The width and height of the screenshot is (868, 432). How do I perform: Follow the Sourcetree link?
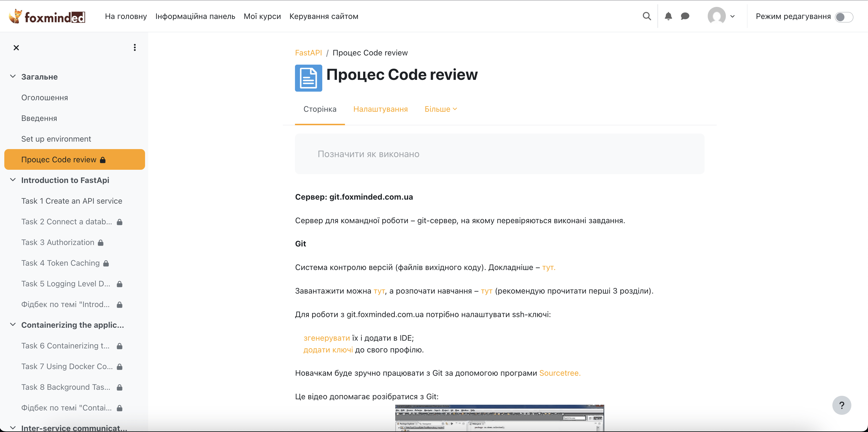point(559,373)
